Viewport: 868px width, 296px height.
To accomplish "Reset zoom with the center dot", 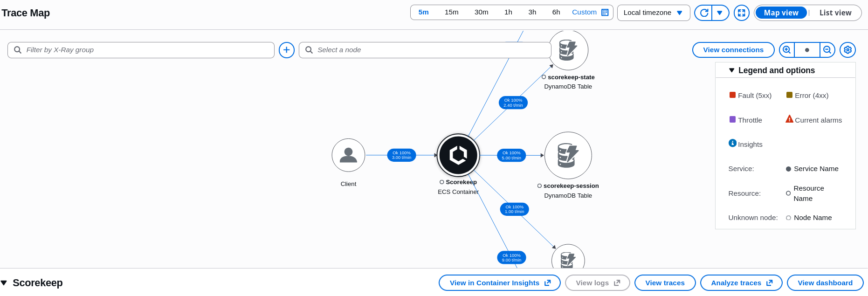I will [807, 50].
